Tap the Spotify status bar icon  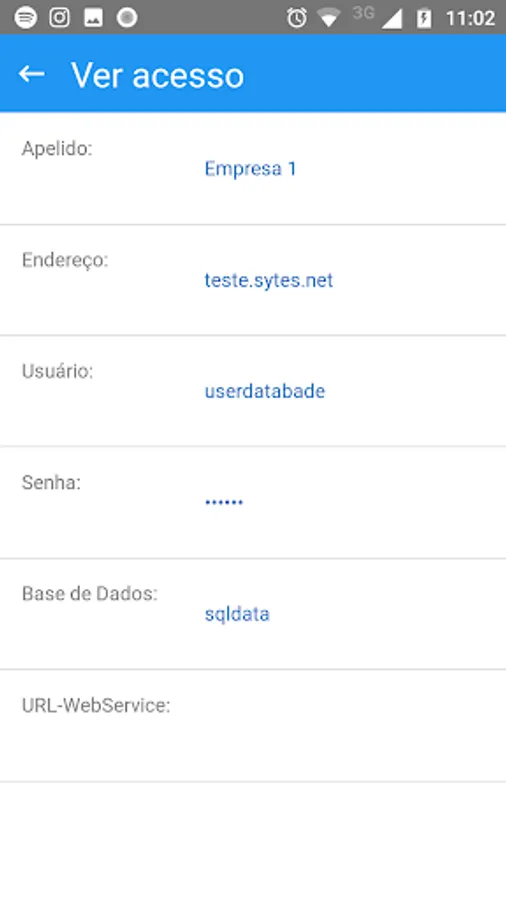click(x=25, y=18)
